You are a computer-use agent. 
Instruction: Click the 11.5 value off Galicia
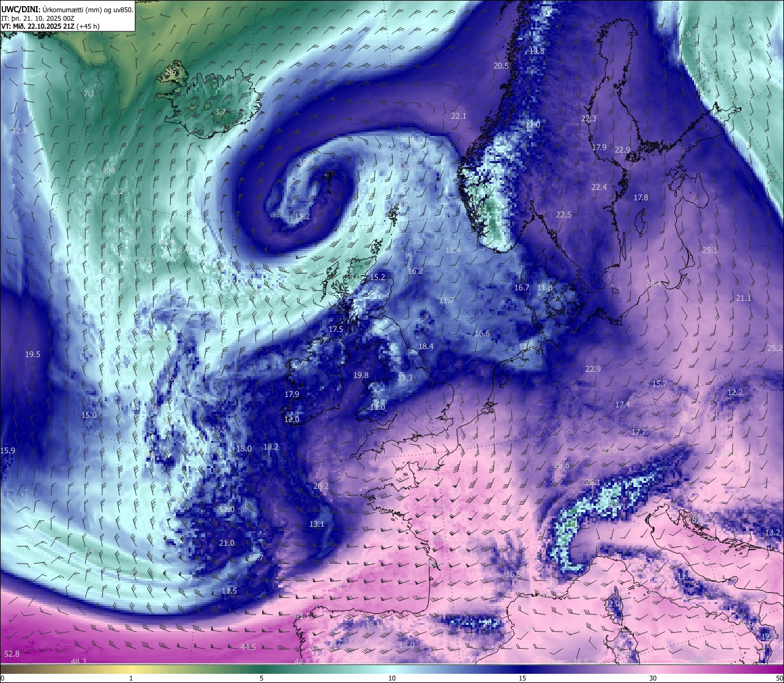tap(229, 591)
